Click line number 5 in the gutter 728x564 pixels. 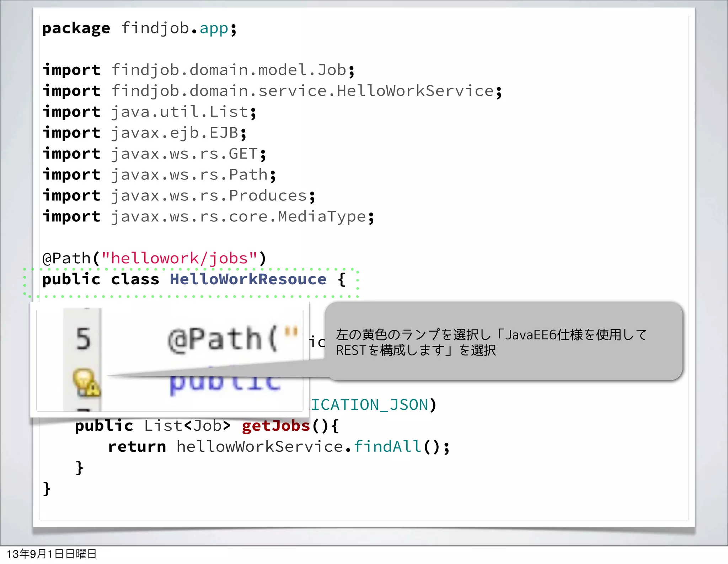click(83, 339)
